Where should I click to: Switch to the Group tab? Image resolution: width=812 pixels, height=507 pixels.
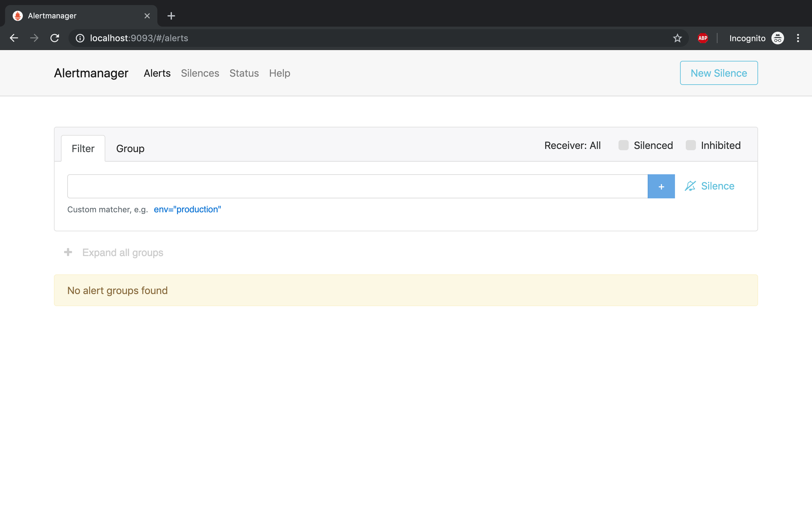tap(130, 148)
